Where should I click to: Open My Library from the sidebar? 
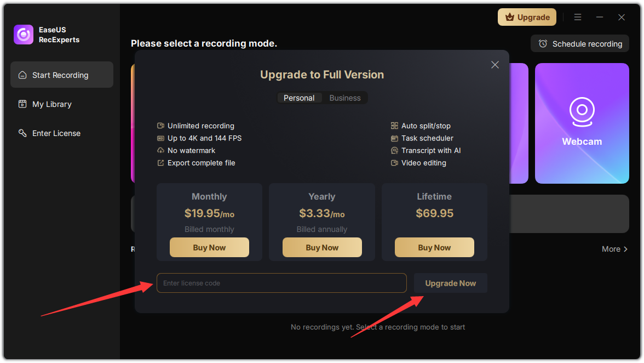point(61,104)
